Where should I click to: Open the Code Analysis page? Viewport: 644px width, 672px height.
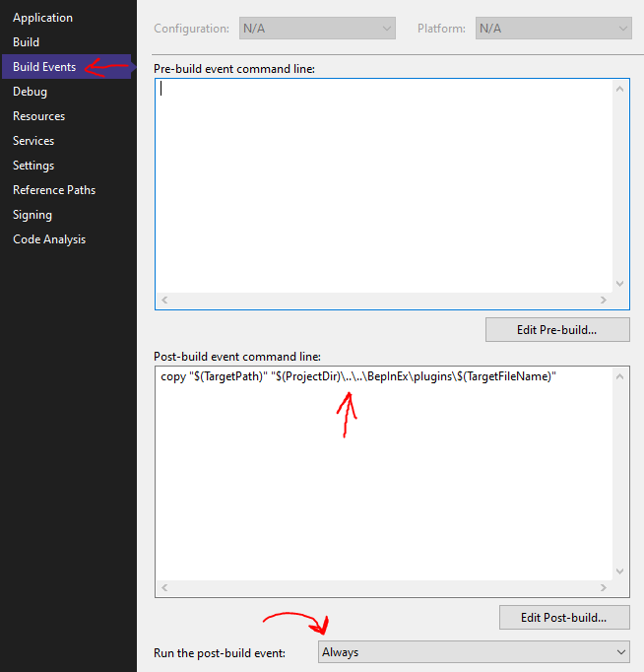pyautogui.click(x=49, y=239)
